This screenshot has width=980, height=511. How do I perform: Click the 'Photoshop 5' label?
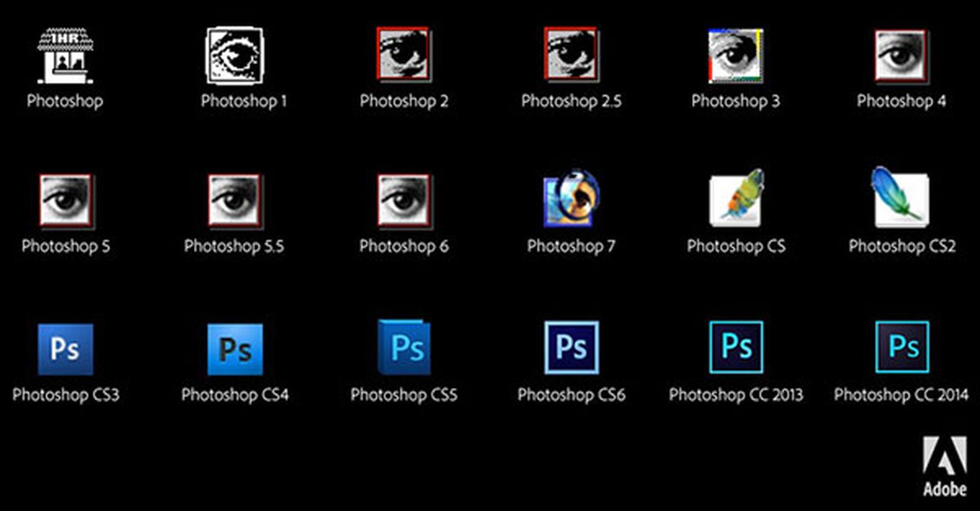coord(66,247)
